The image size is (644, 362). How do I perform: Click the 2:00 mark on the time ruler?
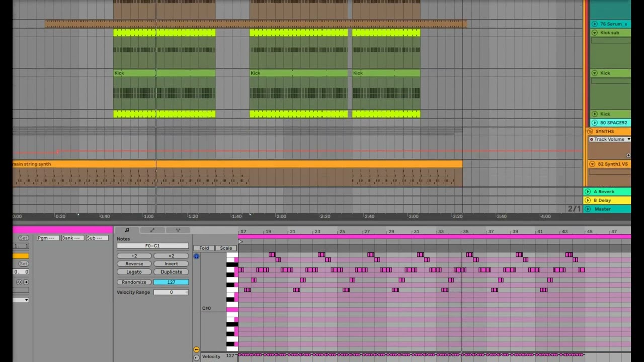pos(281,216)
